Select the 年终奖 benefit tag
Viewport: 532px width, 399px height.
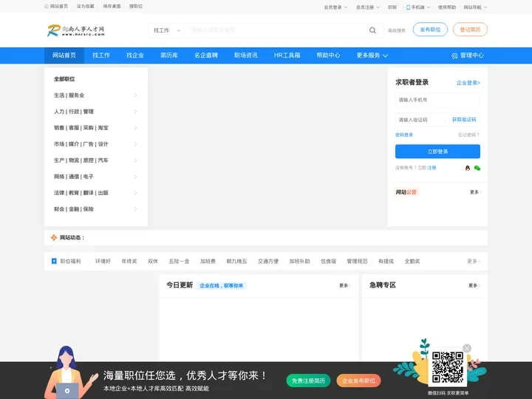click(x=129, y=262)
